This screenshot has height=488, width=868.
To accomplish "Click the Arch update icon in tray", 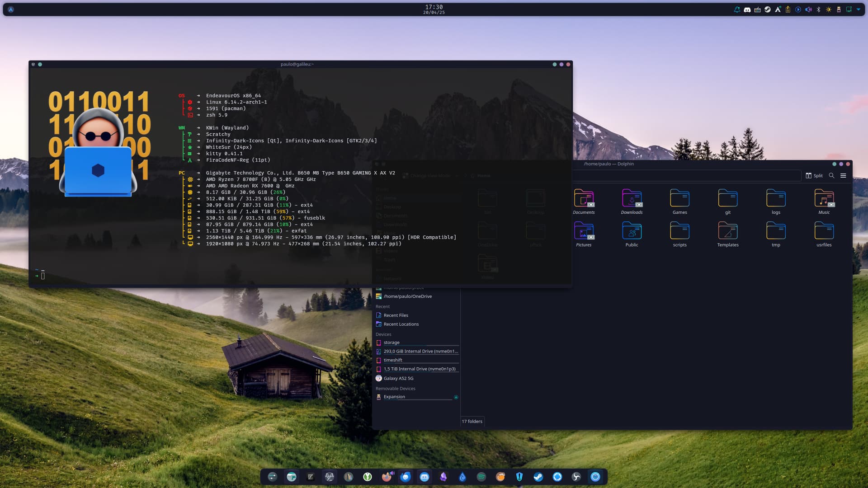I will coord(778,9).
